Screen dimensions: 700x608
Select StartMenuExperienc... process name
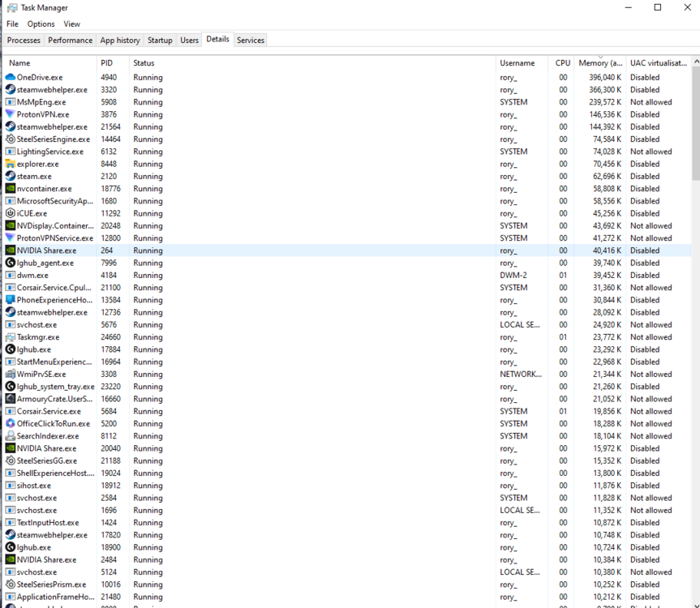pos(54,362)
